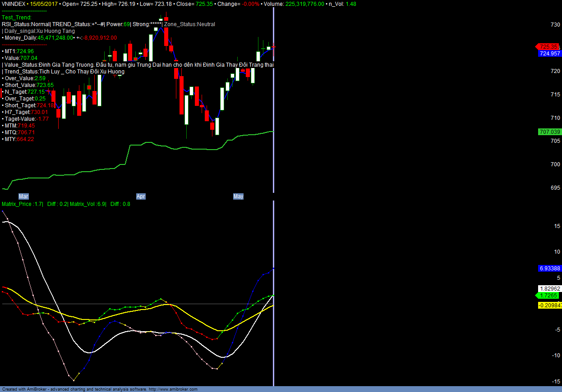Viewport: 562px width, 392px height.
Task: Click the red 725.35 price tag
Action: [548, 47]
